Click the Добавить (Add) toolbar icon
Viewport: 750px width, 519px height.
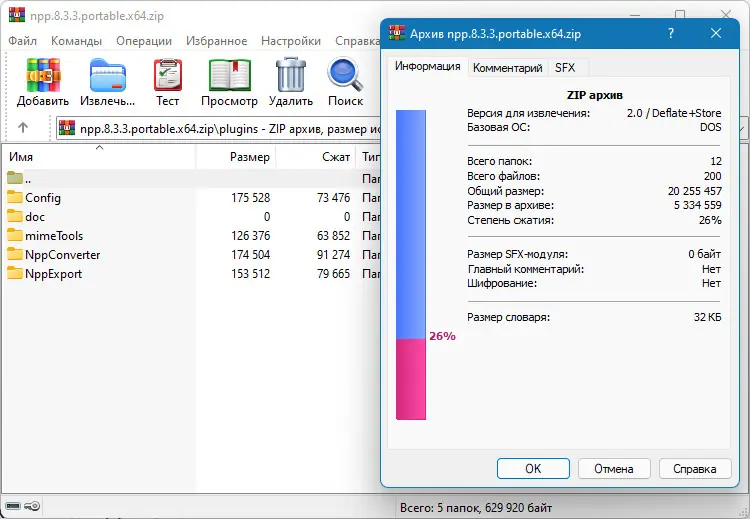[43, 75]
